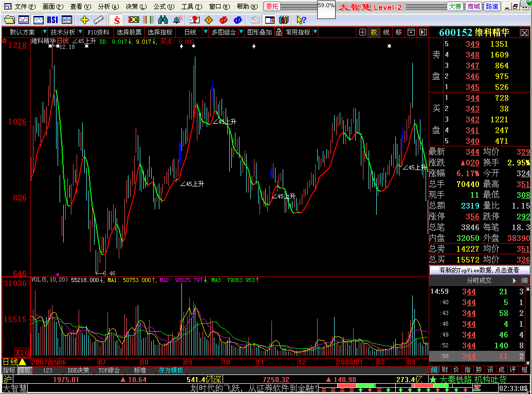Click the 日线 period label at bottom left
This screenshot has width=532, height=394.
pos(10,362)
